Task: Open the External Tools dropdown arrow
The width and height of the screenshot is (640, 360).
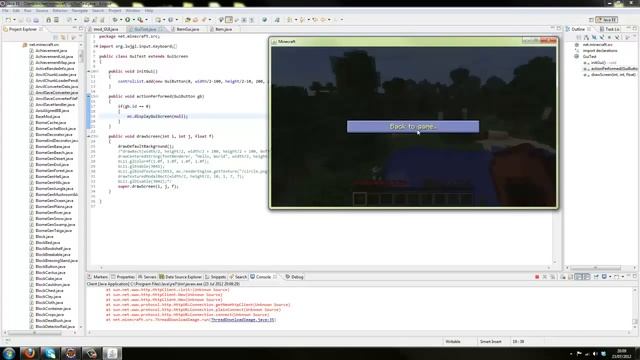Action: pyautogui.click(x=146, y=20)
